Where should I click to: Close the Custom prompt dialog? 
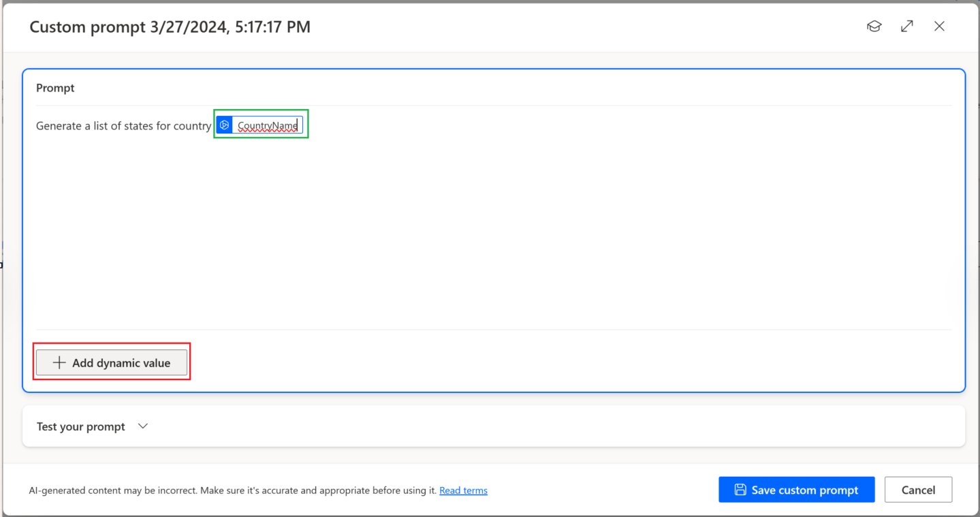coord(939,26)
